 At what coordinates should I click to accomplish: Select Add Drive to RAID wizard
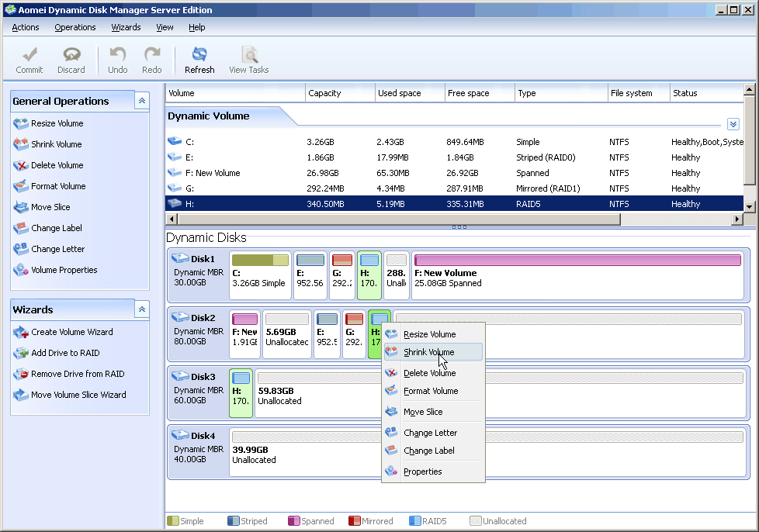click(65, 353)
